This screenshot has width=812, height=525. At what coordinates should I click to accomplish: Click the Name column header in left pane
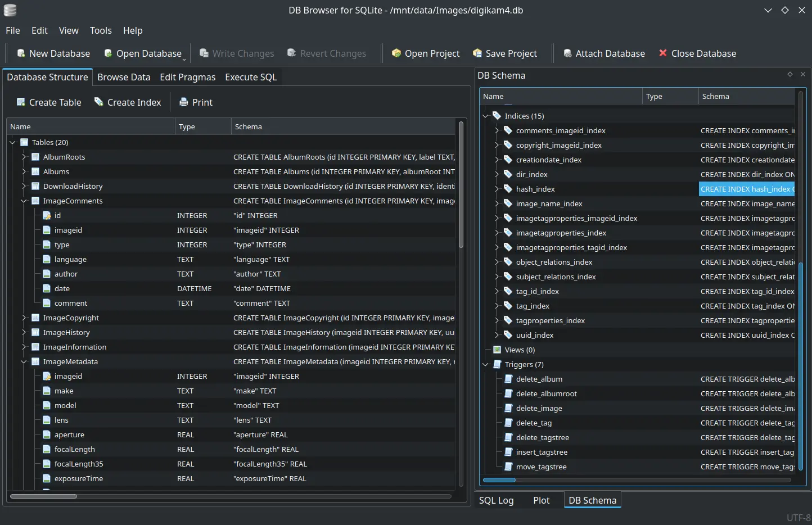pos(91,126)
